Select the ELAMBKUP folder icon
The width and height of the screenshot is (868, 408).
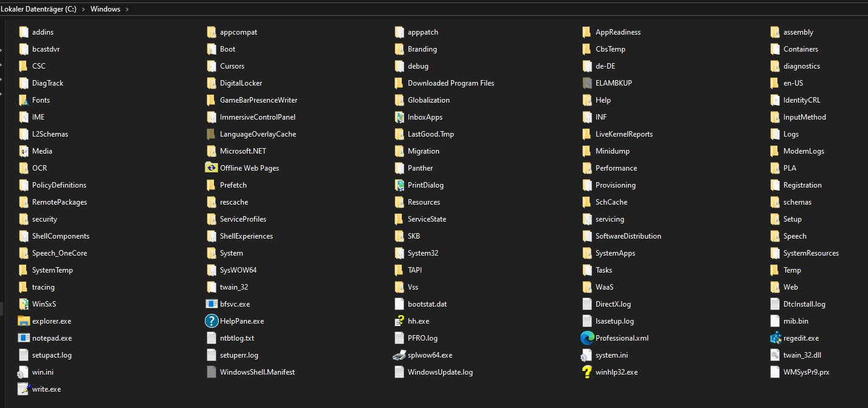click(587, 83)
